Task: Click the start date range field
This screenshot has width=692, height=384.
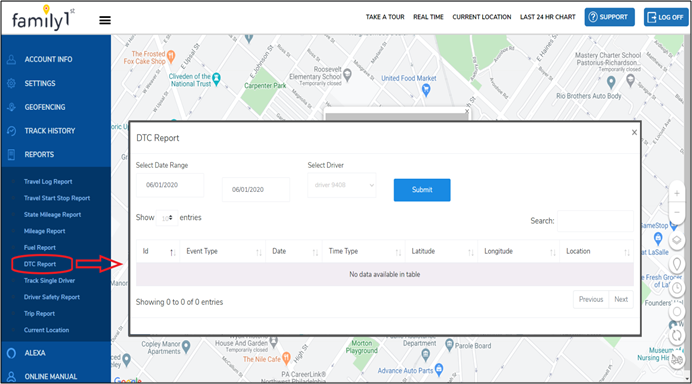Action: (x=170, y=185)
